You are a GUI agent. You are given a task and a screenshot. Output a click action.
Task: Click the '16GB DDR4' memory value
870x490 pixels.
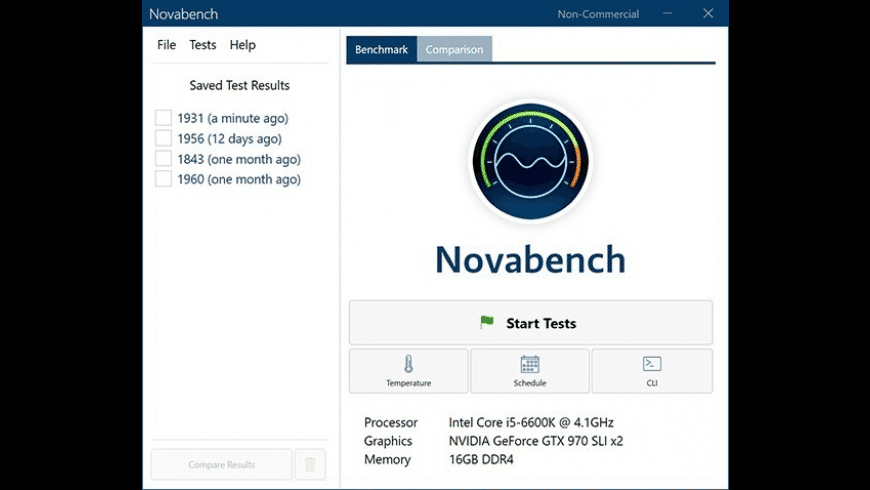tap(481, 459)
